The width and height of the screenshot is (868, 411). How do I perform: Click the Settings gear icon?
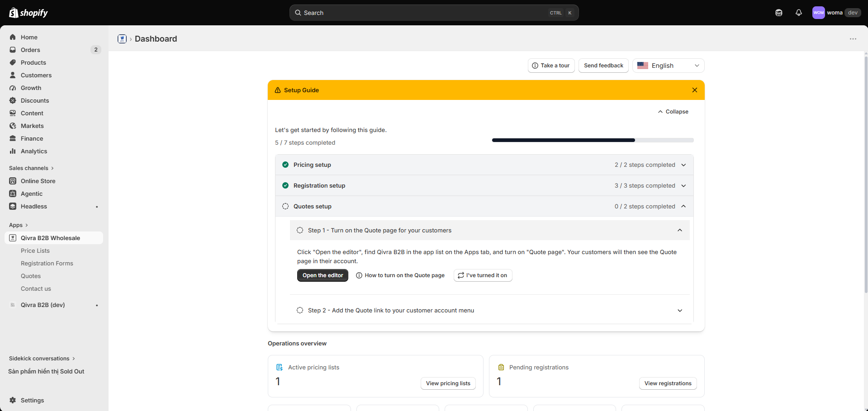13,400
